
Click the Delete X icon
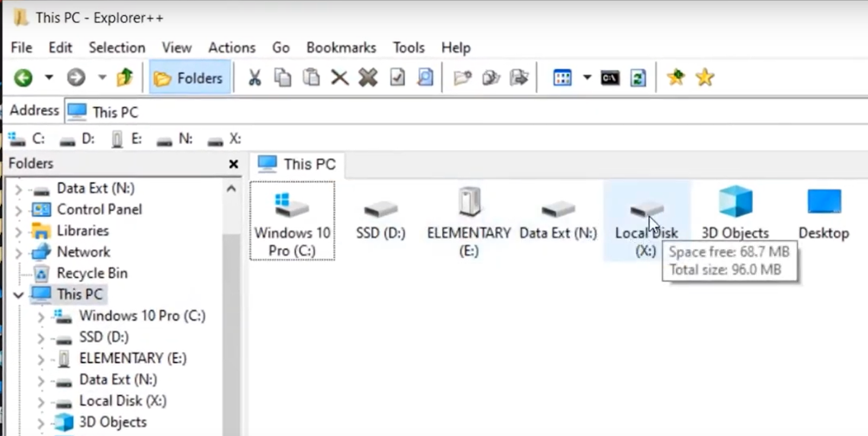(x=340, y=78)
